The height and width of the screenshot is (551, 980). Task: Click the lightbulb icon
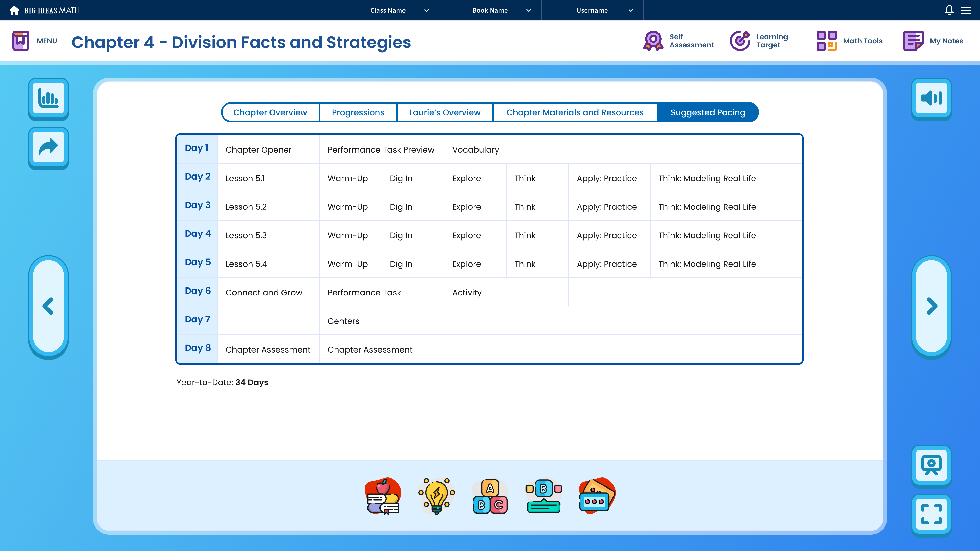[436, 496]
